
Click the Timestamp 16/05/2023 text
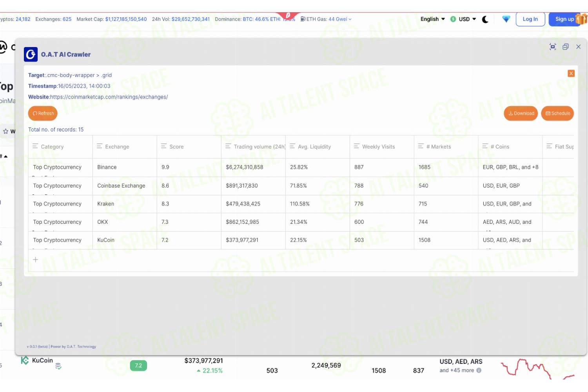[69, 86]
